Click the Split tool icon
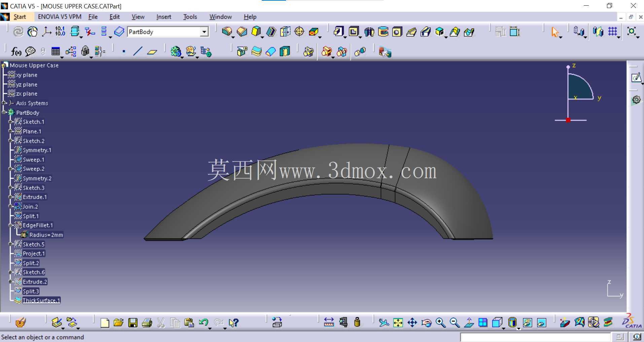The height and width of the screenshot is (342, 644). [242, 51]
